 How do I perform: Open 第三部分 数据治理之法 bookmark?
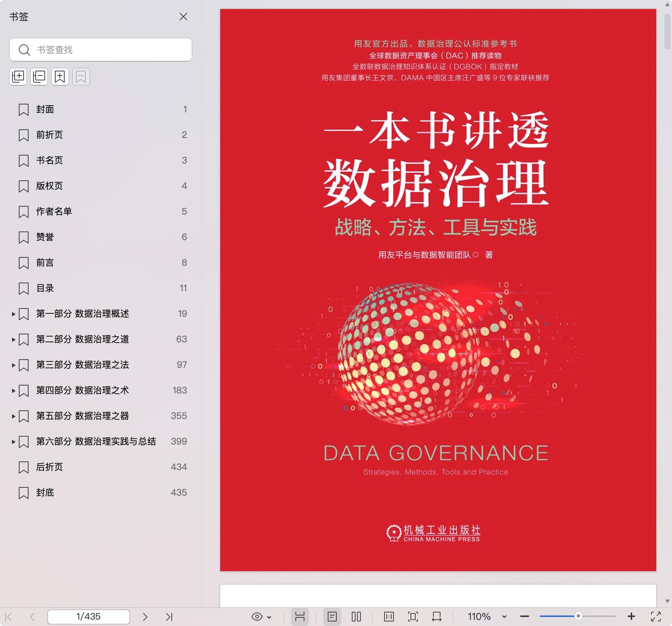[82, 365]
